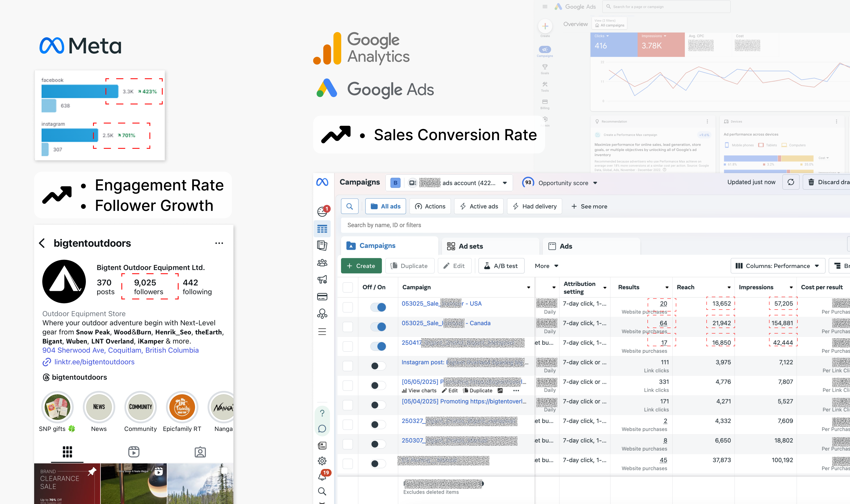Screen dimensions: 850x504
Task: Open the Reach column sort dropdown
Action: (x=729, y=288)
